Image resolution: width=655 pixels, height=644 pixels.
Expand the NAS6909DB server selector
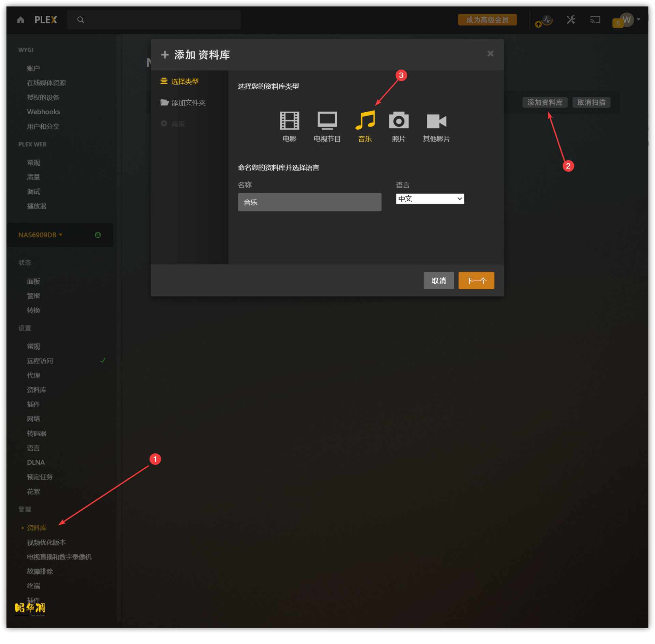tap(40, 235)
